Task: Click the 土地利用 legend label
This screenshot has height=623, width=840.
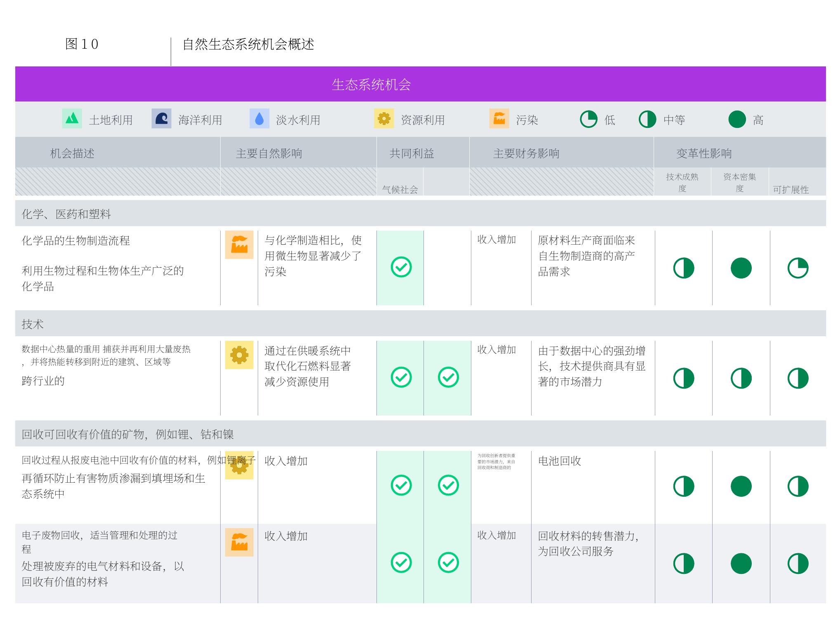Action: (x=111, y=120)
